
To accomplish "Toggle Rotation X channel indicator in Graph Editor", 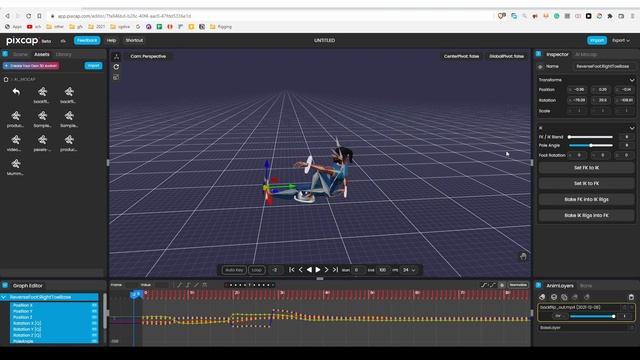I will click(x=94, y=323).
